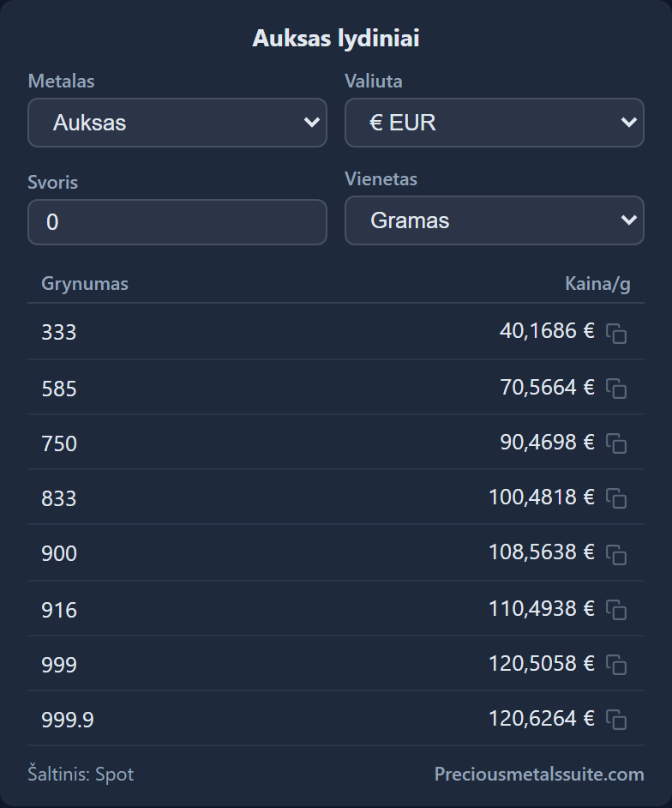Click the Auksas lydiniai title
This screenshot has height=808, width=672.
336,39
